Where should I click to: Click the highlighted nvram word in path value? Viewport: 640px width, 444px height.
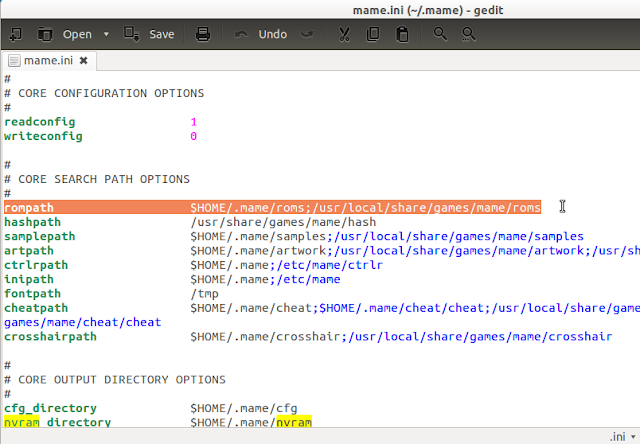[294, 422]
